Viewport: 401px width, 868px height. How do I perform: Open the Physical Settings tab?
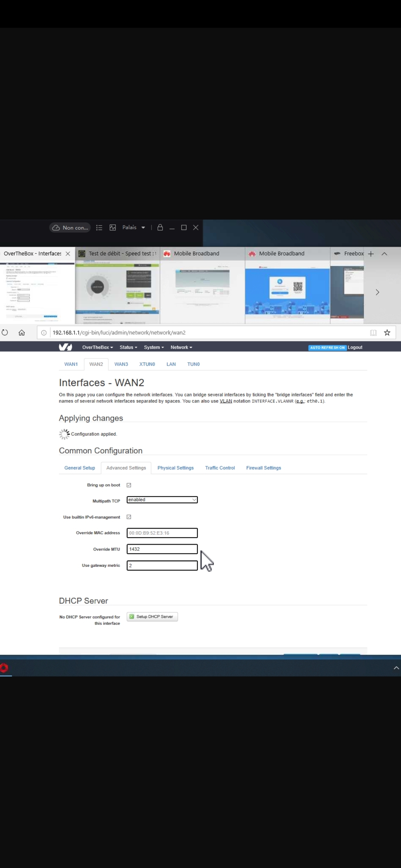click(175, 468)
